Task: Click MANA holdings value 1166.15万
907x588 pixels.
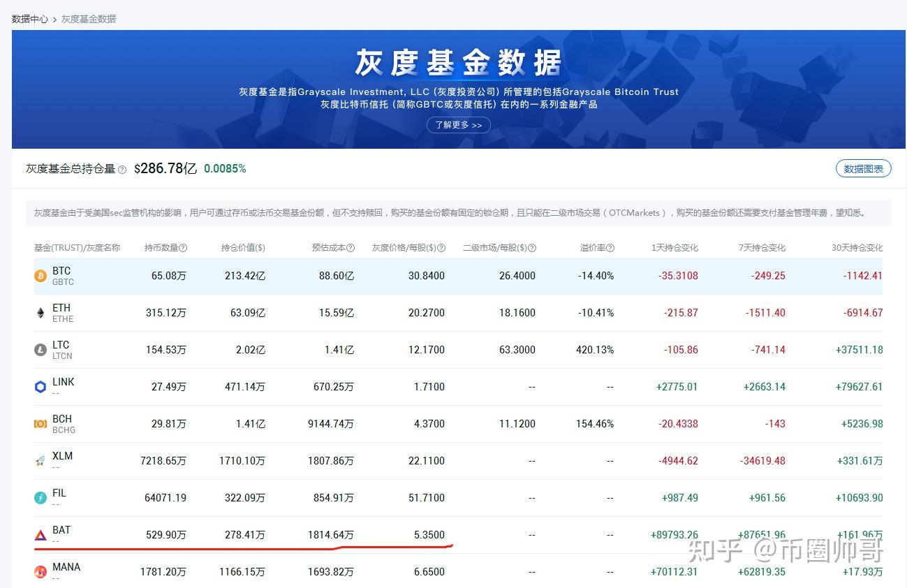Action: tap(242, 572)
